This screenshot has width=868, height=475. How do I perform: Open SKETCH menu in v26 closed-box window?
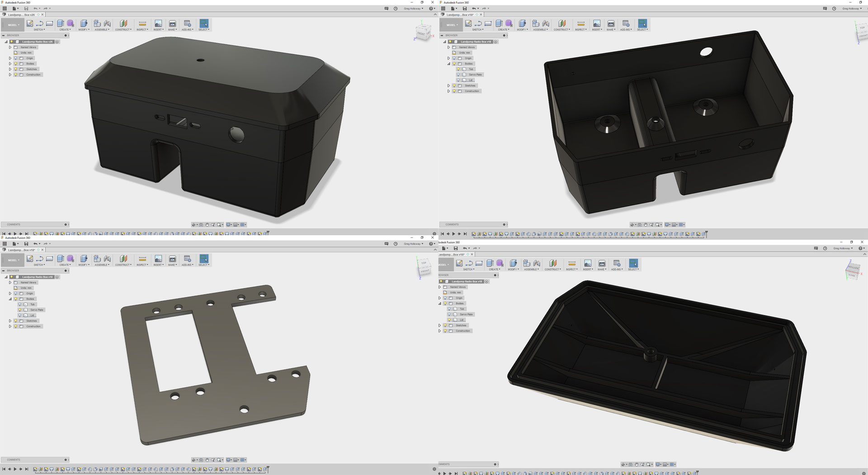point(39,30)
